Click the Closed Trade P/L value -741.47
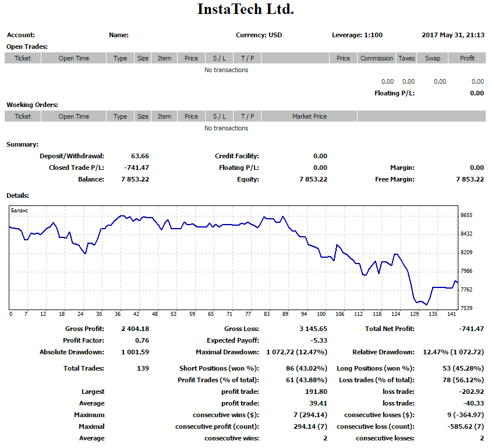 [x=136, y=168]
